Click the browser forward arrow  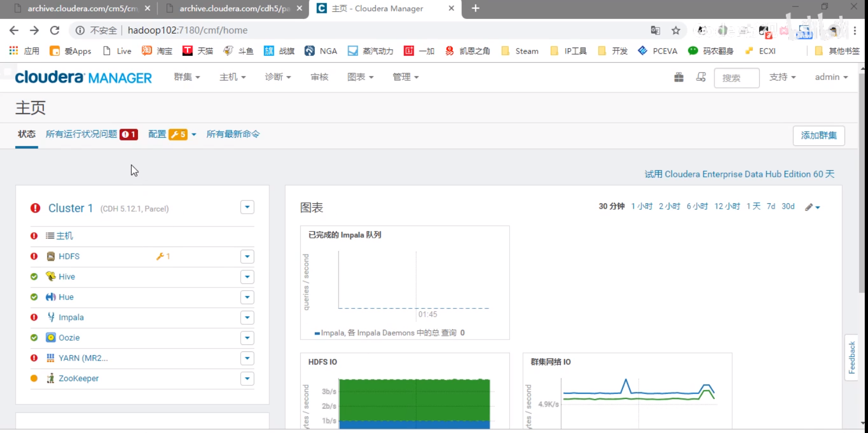click(34, 30)
